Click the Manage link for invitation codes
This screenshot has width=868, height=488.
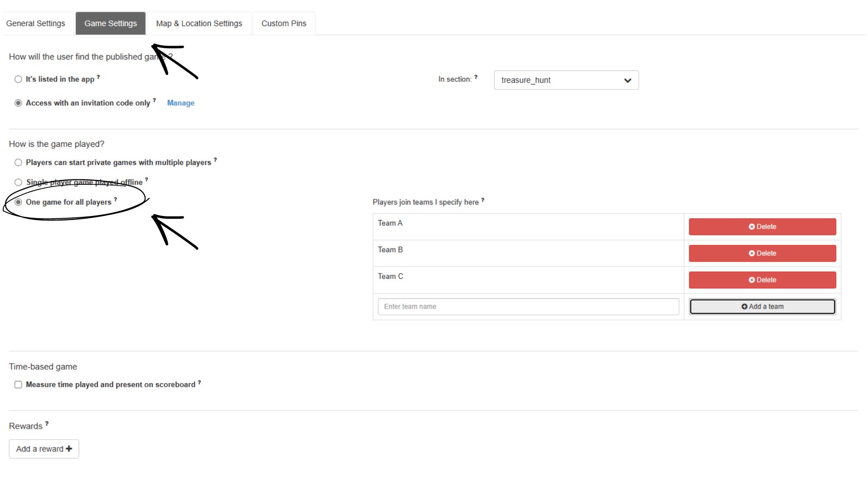point(180,103)
